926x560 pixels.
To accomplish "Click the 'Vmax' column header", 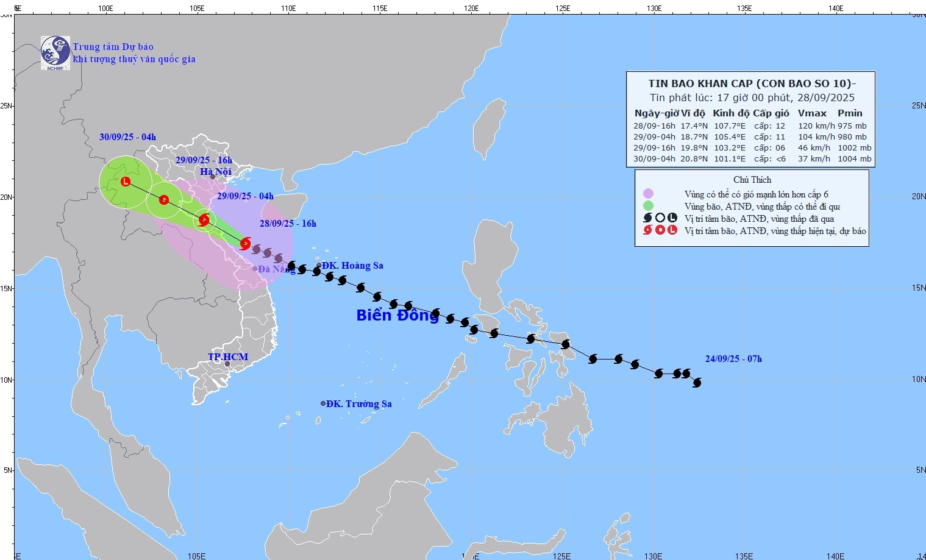I will pos(812,113).
